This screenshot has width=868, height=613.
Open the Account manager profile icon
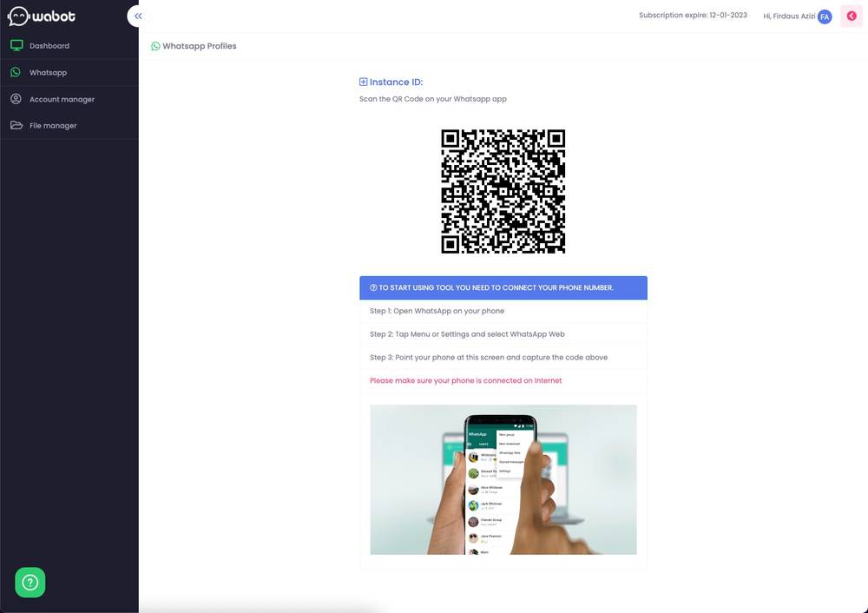point(16,98)
